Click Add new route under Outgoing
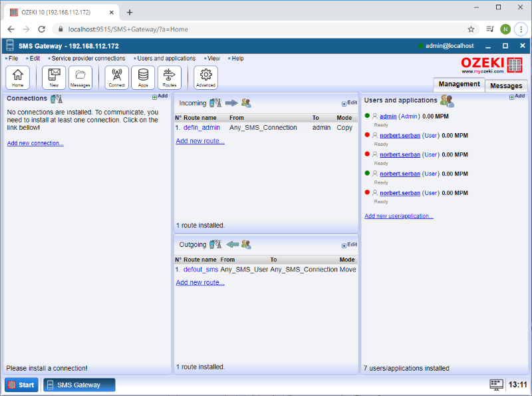This screenshot has height=396, width=532. coord(200,282)
